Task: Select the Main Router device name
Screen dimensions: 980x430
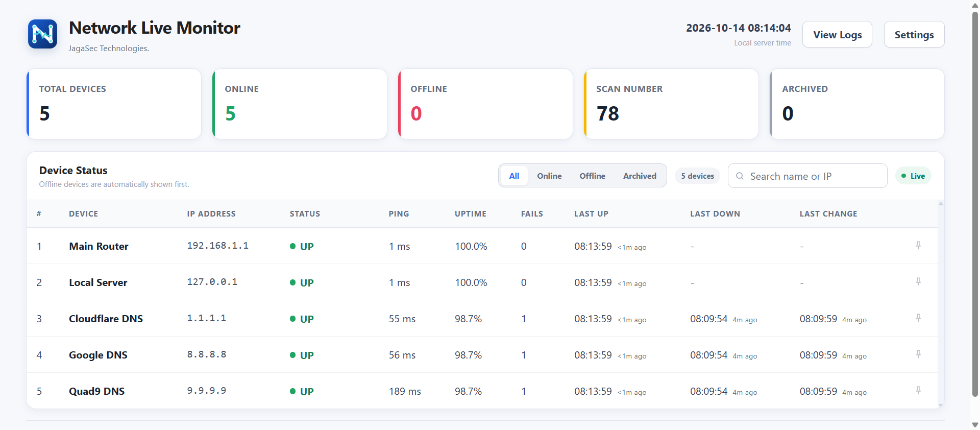Action: click(99, 246)
